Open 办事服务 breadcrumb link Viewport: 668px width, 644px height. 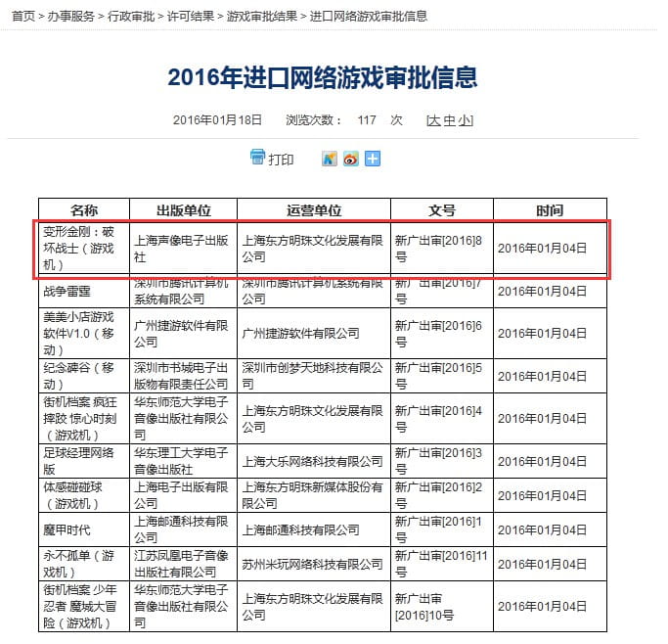(71, 17)
